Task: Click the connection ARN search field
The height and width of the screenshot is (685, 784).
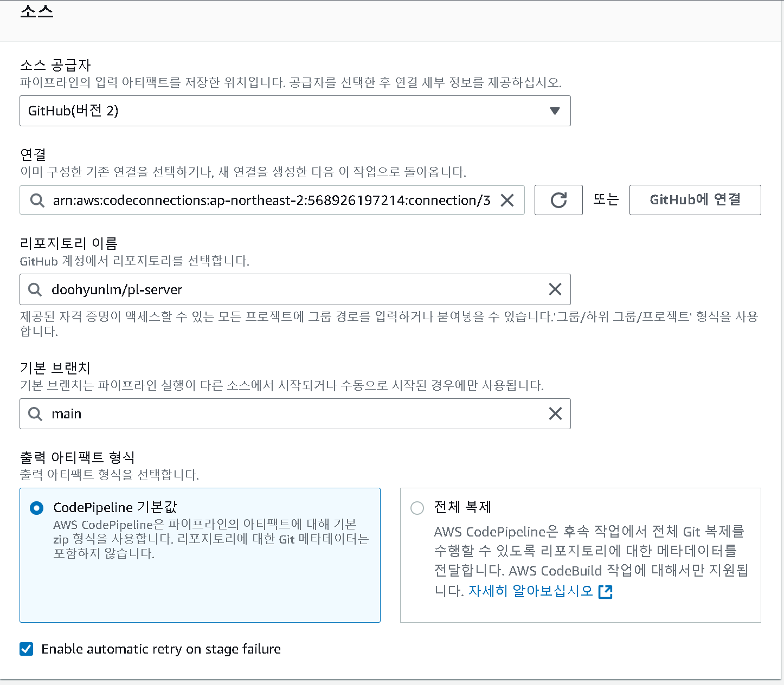Action: [x=272, y=200]
